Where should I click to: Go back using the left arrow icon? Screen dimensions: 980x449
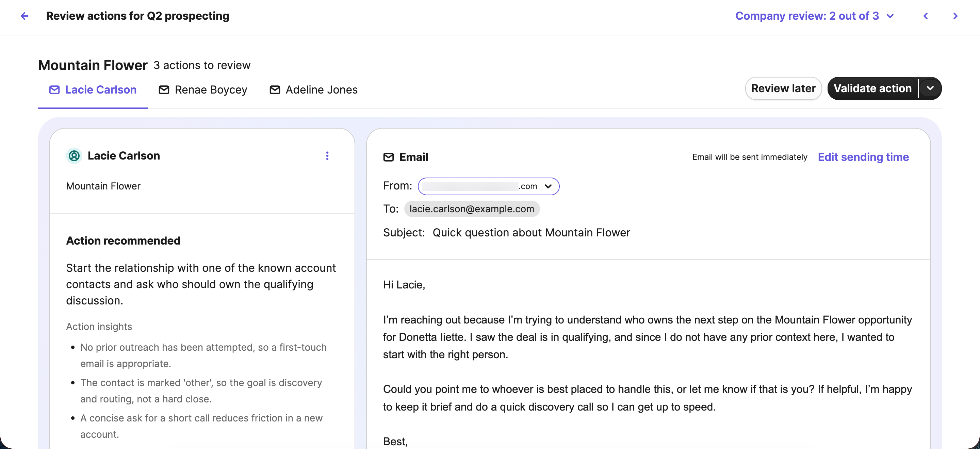pos(24,16)
